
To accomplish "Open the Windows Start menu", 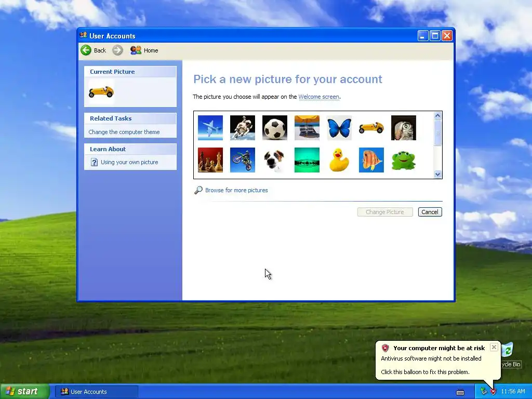I will [x=24, y=392].
